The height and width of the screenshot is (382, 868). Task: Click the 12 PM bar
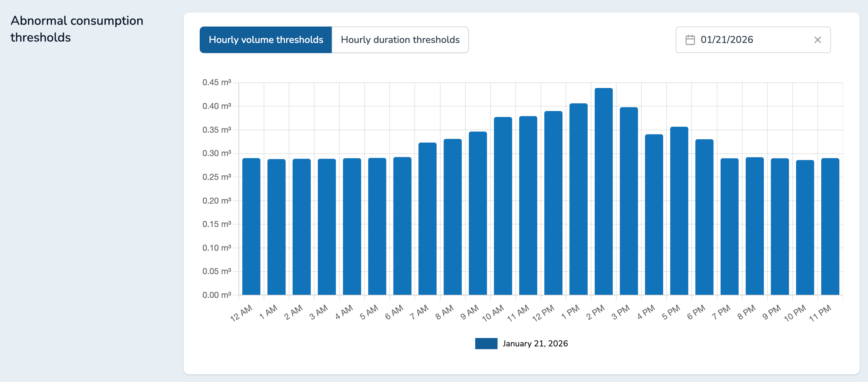[553, 203]
